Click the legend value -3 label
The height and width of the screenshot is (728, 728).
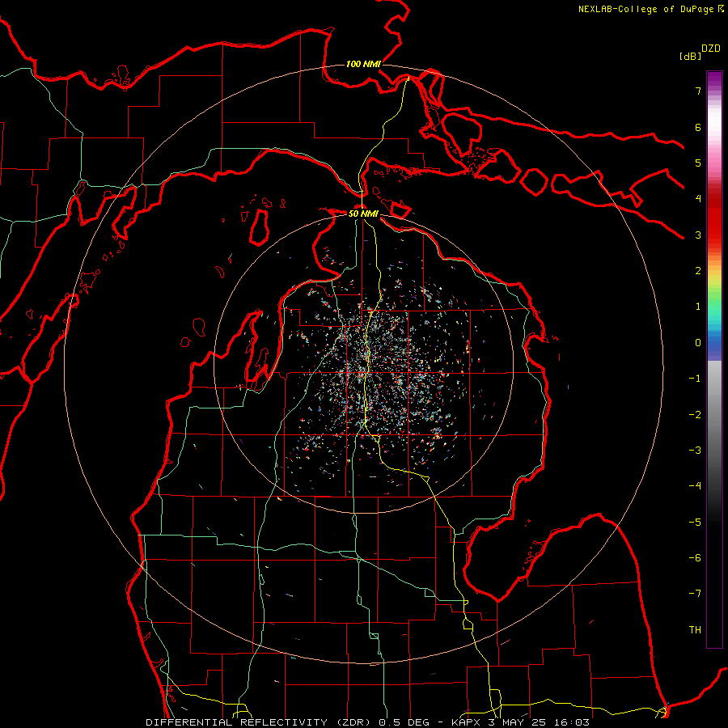click(x=695, y=451)
